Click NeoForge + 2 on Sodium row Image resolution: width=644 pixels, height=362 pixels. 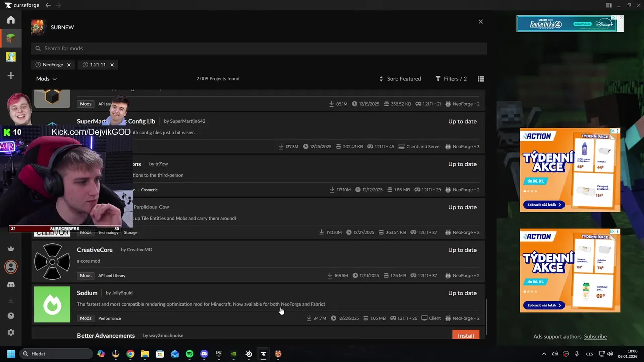pos(462,318)
